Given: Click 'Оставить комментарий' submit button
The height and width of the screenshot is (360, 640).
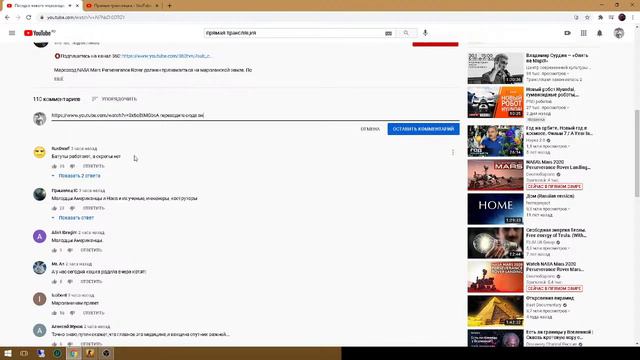Looking at the screenshot, I should point(423,129).
